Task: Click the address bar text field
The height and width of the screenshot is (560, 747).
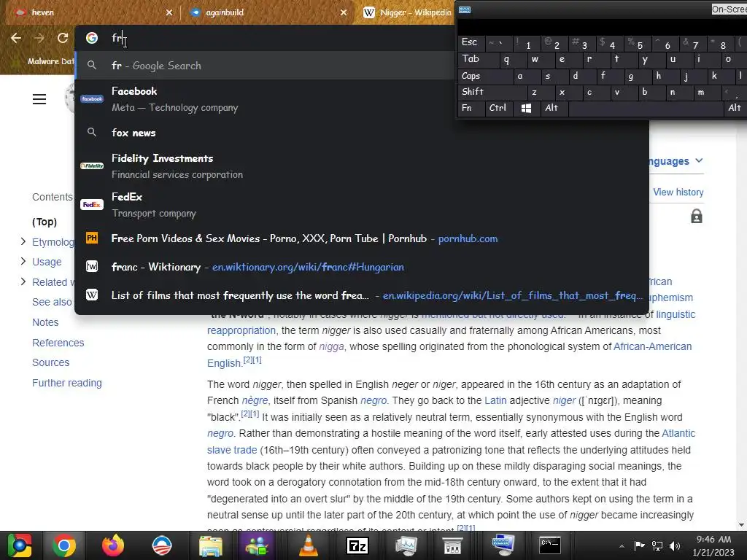Action: 281,38
